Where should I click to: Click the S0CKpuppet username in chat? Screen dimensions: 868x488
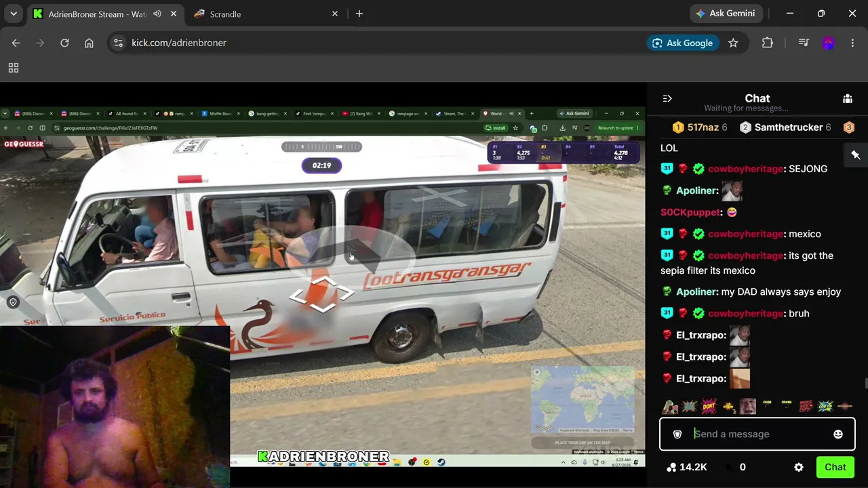[x=690, y=212]
